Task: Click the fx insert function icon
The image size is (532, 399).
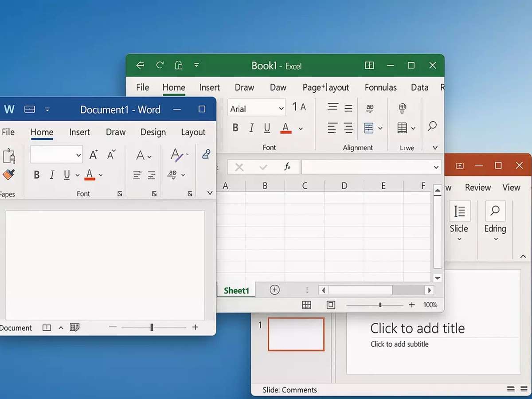Action: tap(287, 167)
